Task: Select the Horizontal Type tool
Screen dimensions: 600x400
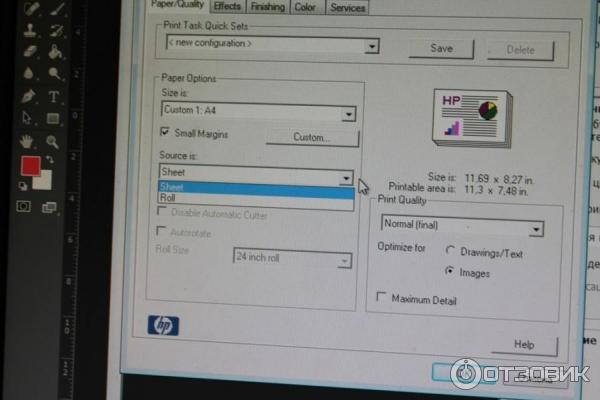Action: coord(54,96)
